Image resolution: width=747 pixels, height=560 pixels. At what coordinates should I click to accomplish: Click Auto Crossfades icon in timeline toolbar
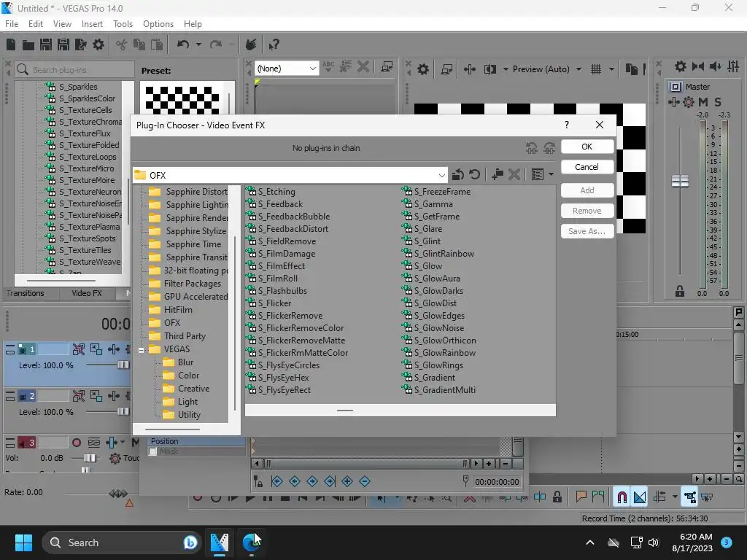tap(640, 497)
